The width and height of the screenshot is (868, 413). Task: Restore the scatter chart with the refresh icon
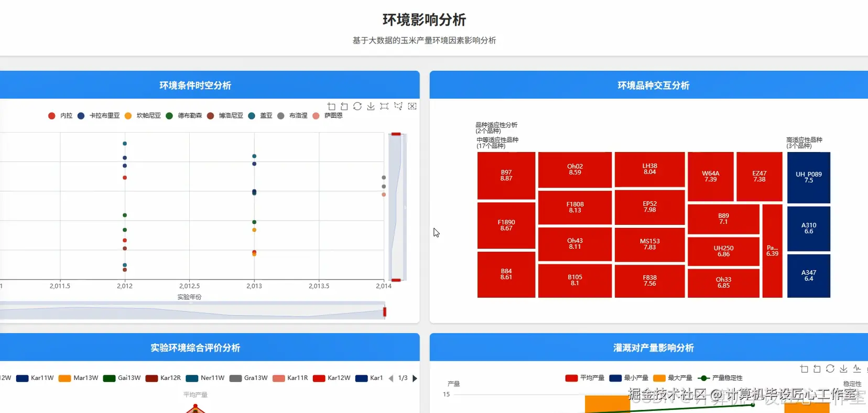point(357,106)
